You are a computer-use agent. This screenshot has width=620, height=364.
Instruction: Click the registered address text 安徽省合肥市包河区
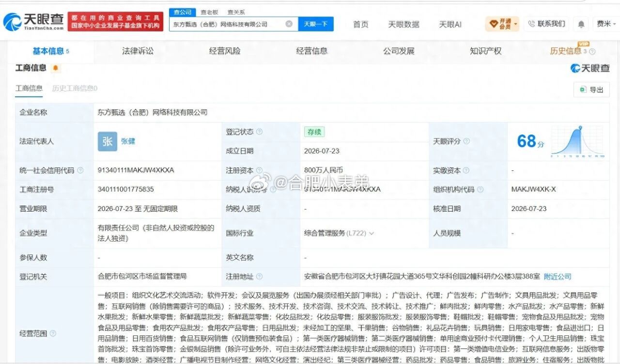422,276
